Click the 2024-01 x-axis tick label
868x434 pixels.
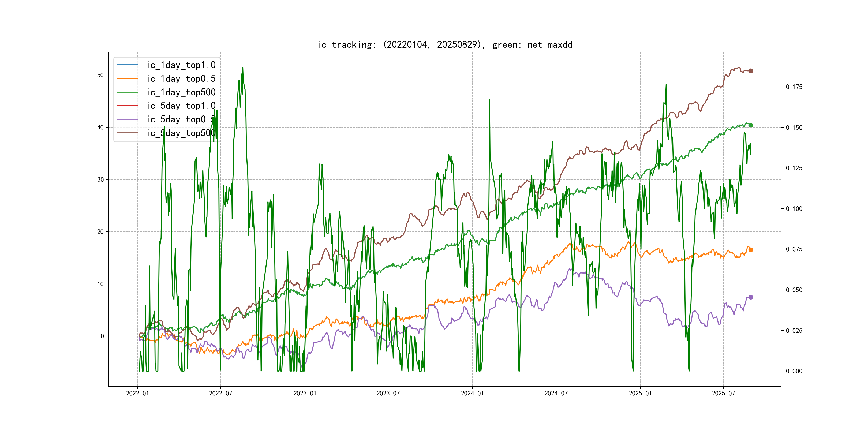[x=472, y=393]
